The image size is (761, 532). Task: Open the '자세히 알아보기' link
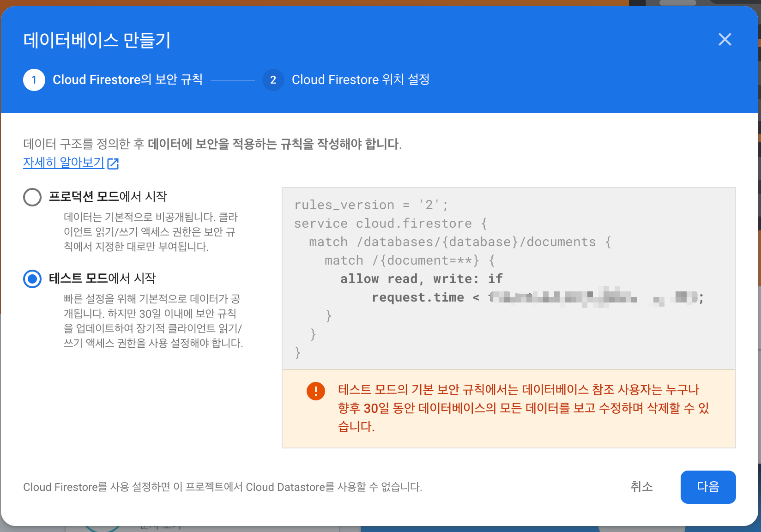click(x=64, y=163)
